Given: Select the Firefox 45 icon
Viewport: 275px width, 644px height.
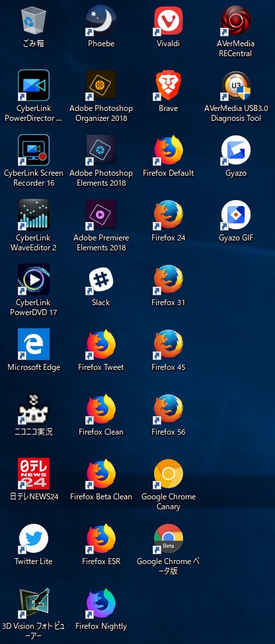Looking at the screenshot, I should coord(169,344).
